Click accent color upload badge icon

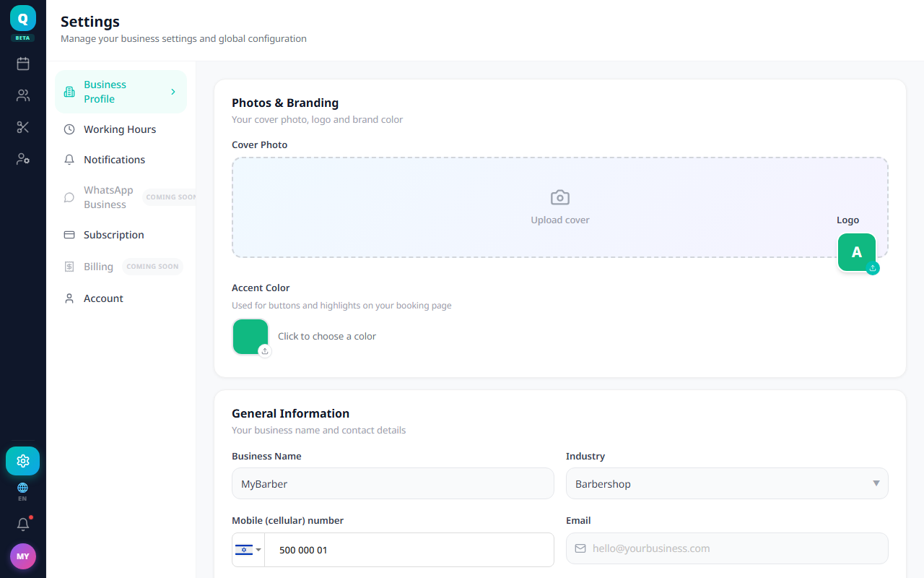[265, 351]
